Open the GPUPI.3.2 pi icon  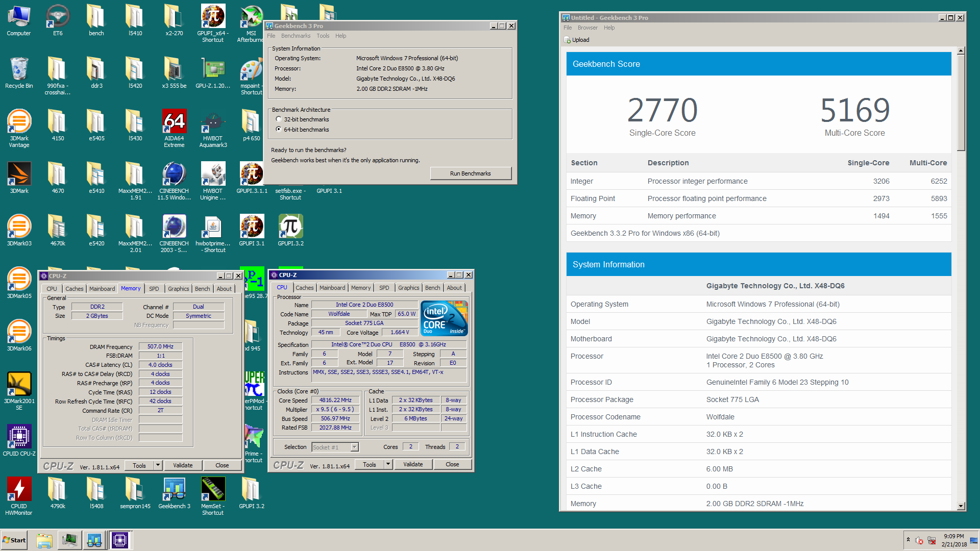click(290, 231)
